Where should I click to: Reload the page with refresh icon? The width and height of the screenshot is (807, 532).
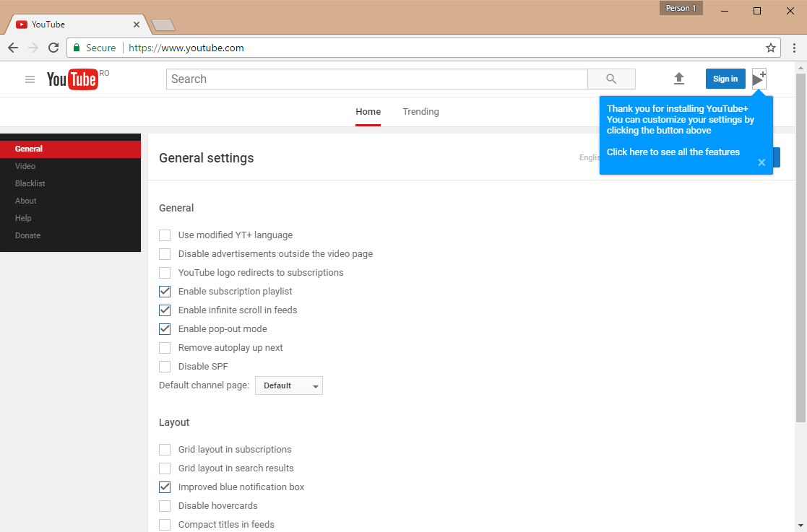pos(53,48)
